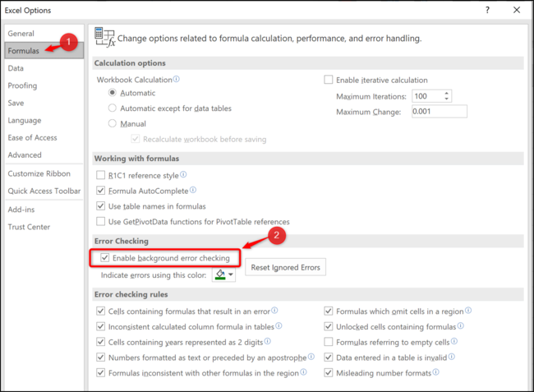Click info icon for formulas inconsistent in region

(x=303, y=372)
